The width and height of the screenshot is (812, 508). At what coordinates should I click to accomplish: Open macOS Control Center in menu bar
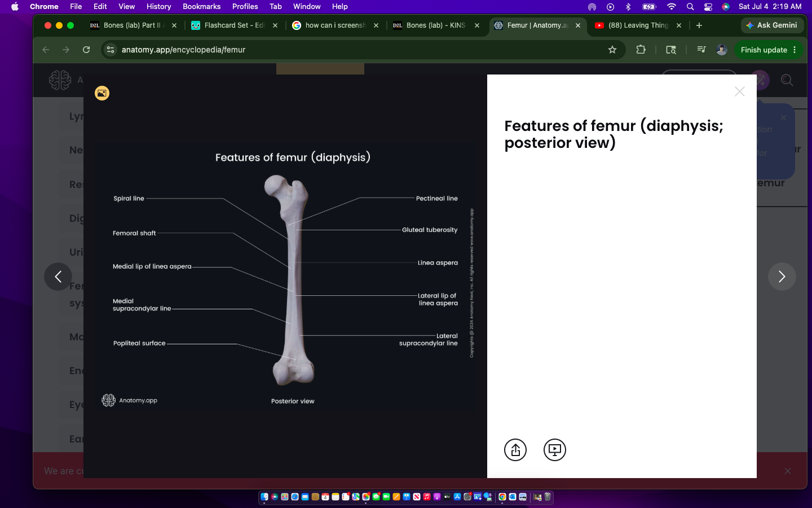(x=708, y=7)
